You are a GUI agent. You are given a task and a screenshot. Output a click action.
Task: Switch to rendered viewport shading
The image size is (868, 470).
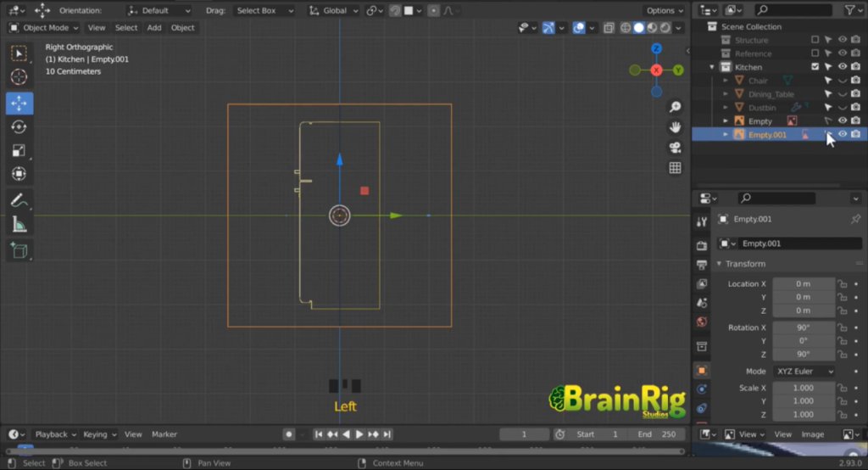(665, 28)
